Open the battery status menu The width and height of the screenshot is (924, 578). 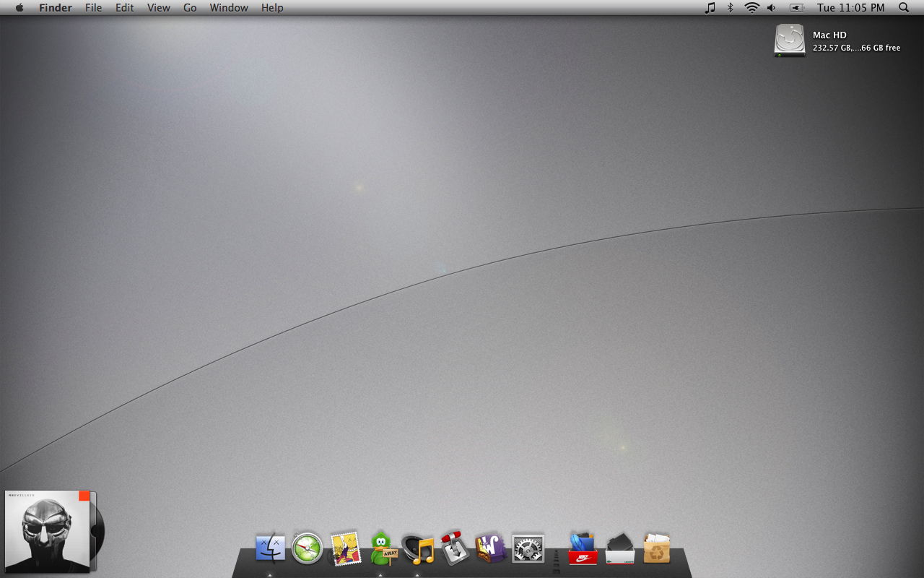(797, 8)
